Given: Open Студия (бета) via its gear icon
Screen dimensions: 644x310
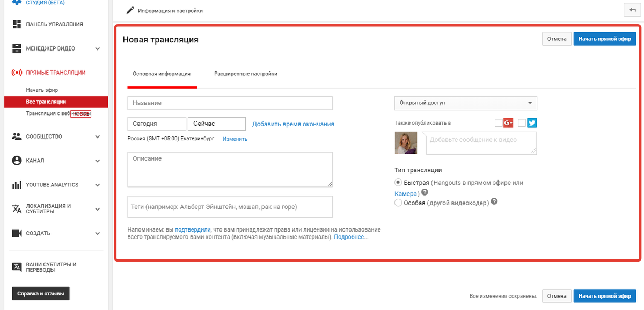Looking at the screenshot, I should coord(17,2).
